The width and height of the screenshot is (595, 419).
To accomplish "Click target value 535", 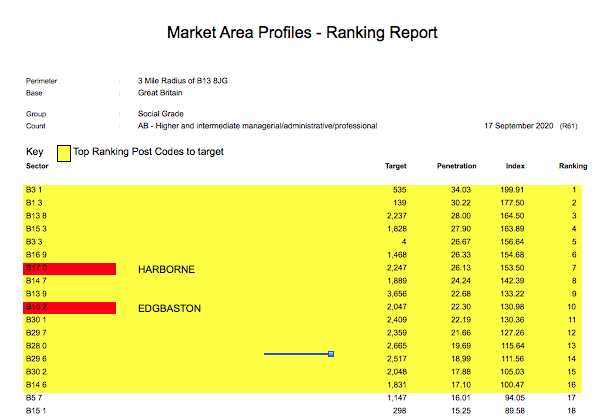I will point(400,190).
